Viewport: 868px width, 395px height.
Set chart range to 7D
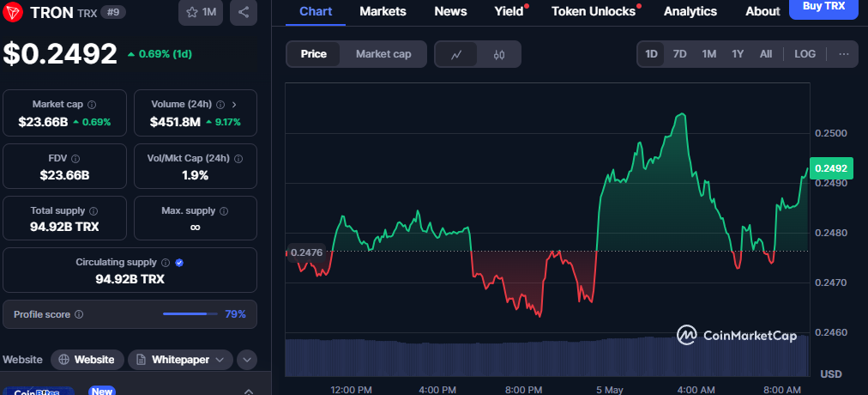(x=679, y=54)
